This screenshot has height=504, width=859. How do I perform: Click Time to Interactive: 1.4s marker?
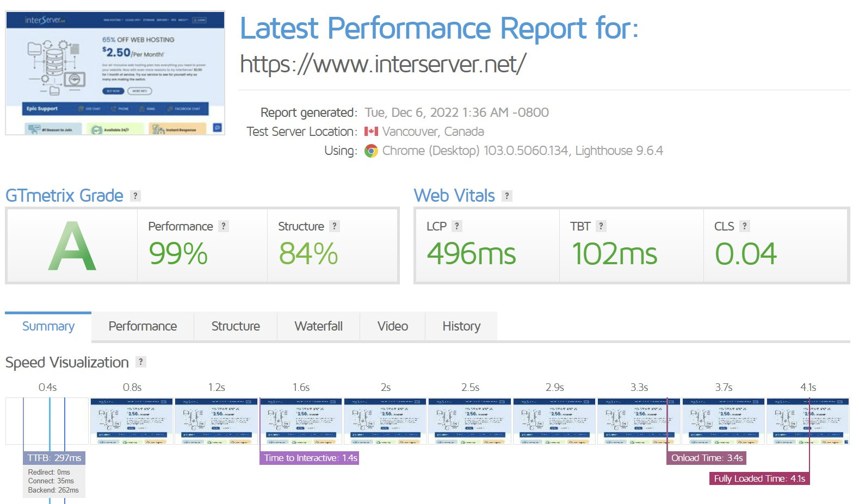(x=310, y=458)
